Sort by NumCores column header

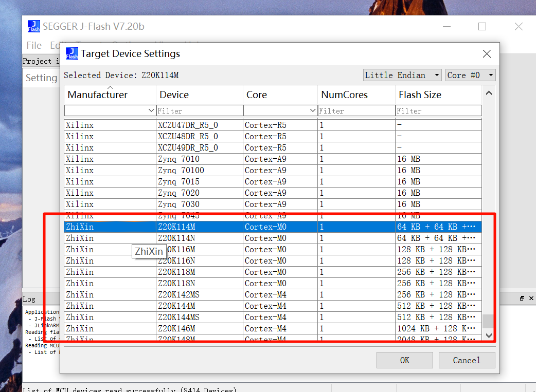pos(356,95)
